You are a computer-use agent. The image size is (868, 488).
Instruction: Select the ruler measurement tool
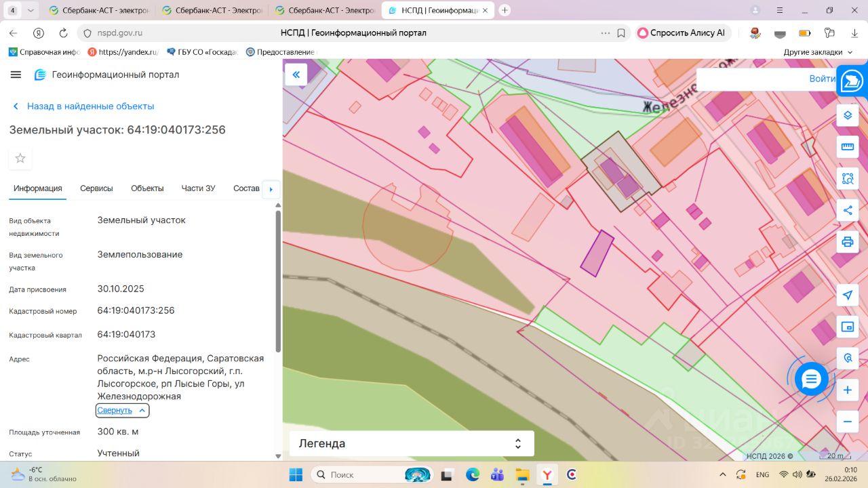pos(847,147)
